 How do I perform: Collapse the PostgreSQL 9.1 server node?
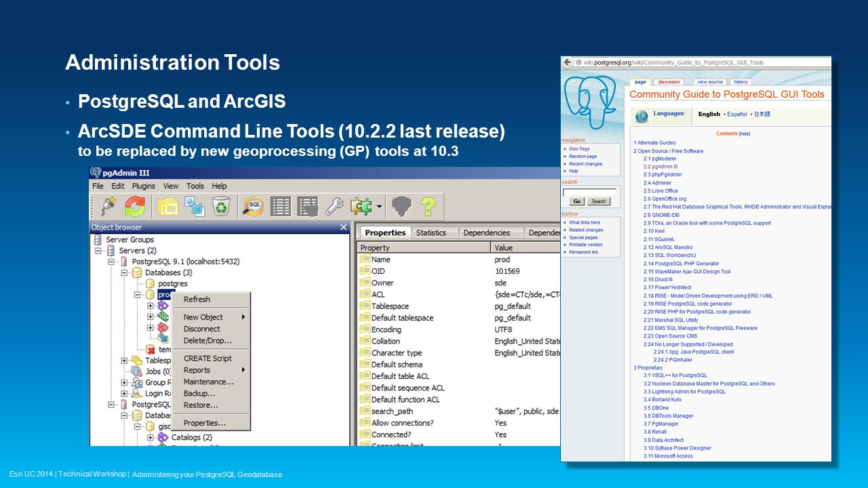[112, 262]
